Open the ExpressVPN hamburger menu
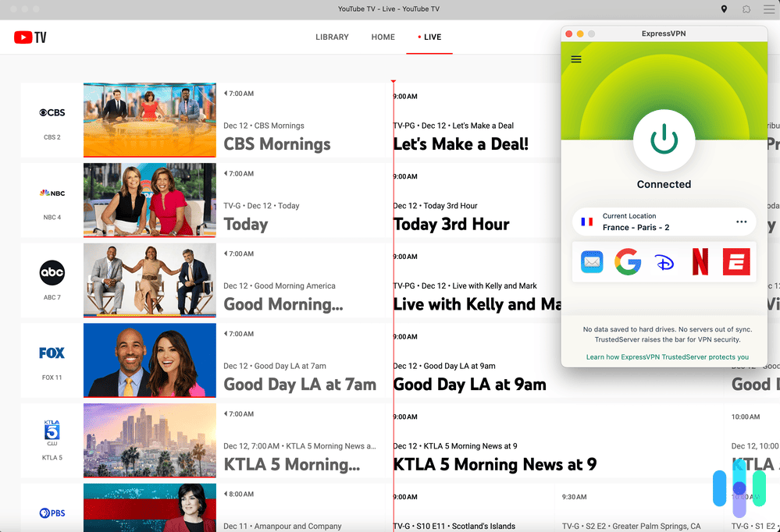The height and width of the screenshot is (532, 780). pos(575,59)
